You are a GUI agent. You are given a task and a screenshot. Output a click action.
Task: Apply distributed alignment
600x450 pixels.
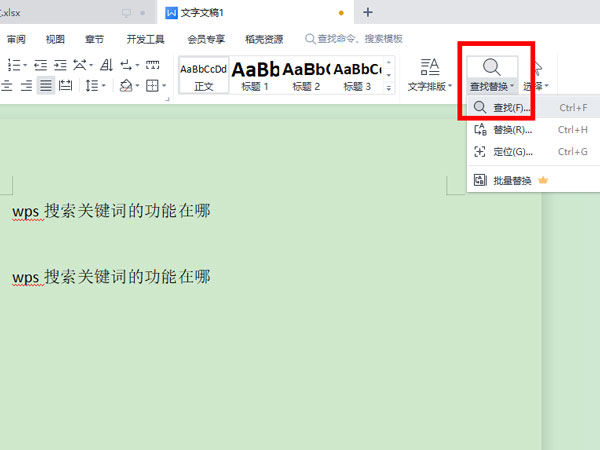(x=65, y=85)
